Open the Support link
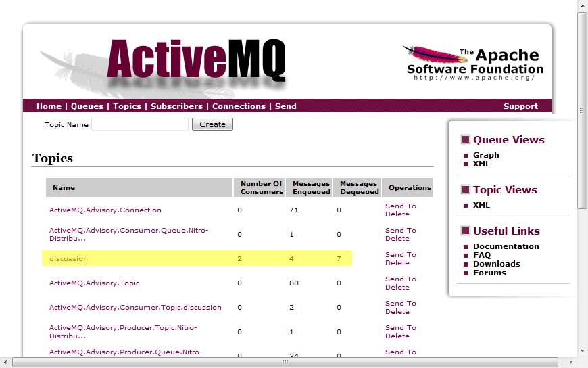This screenshot has width=588, height=368. (520, 106)
